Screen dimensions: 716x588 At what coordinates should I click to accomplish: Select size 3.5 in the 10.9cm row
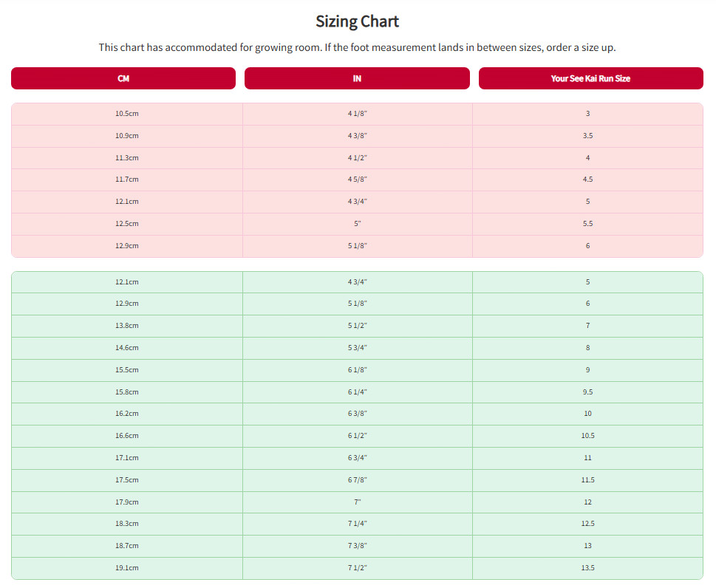[587, 136]
